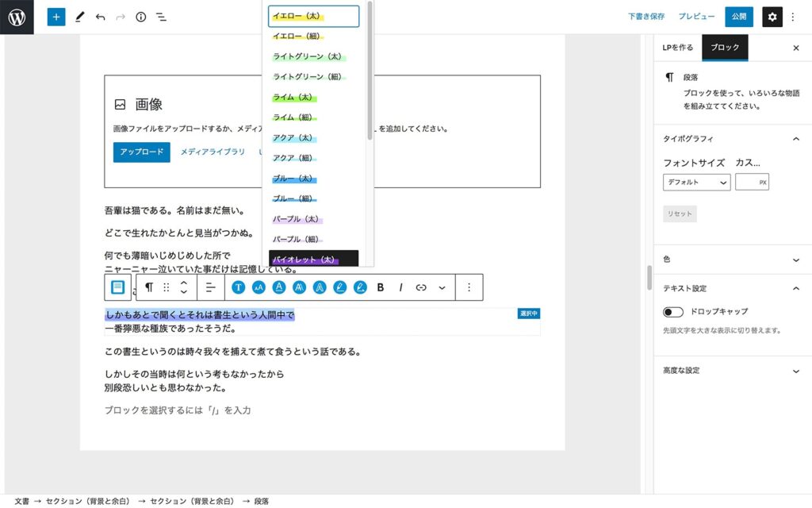
Task: Toggle the ドロップキャップ switch
Action: tap(673, 312)
